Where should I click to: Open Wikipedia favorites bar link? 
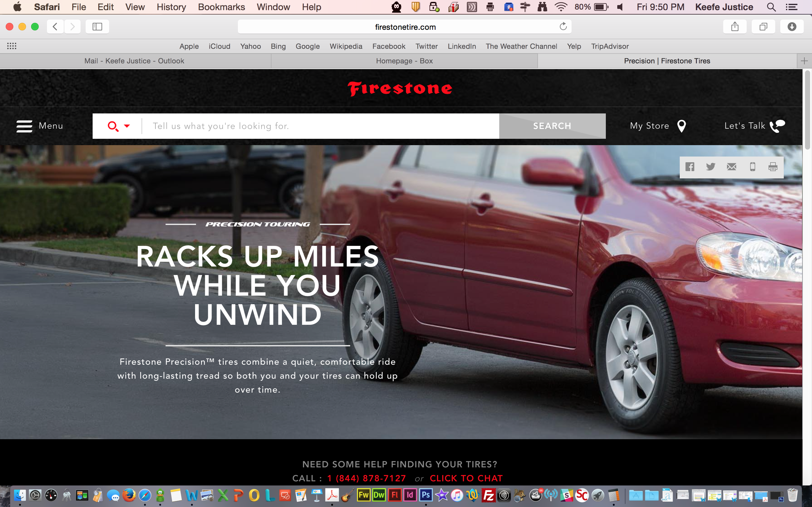[x=346, y=46]
